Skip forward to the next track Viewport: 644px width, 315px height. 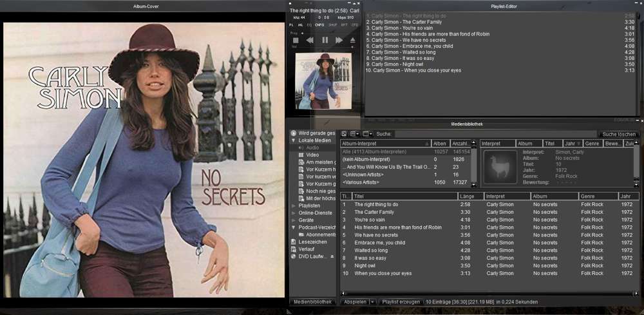pyautogui.click(x=339, y=40)
